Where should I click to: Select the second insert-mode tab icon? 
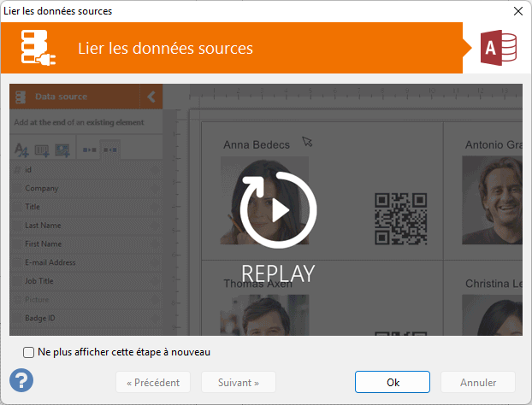pos(110,150)
